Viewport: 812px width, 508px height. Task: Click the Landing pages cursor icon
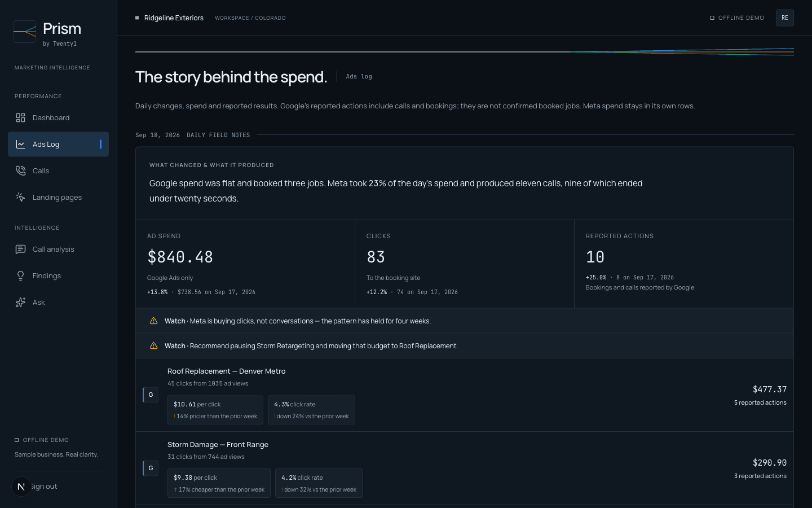(20, 197)
